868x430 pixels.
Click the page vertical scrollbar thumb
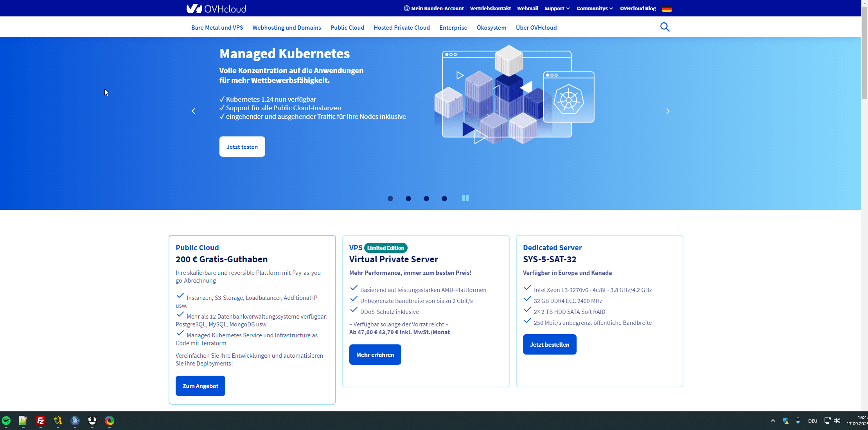pos(864,53)
